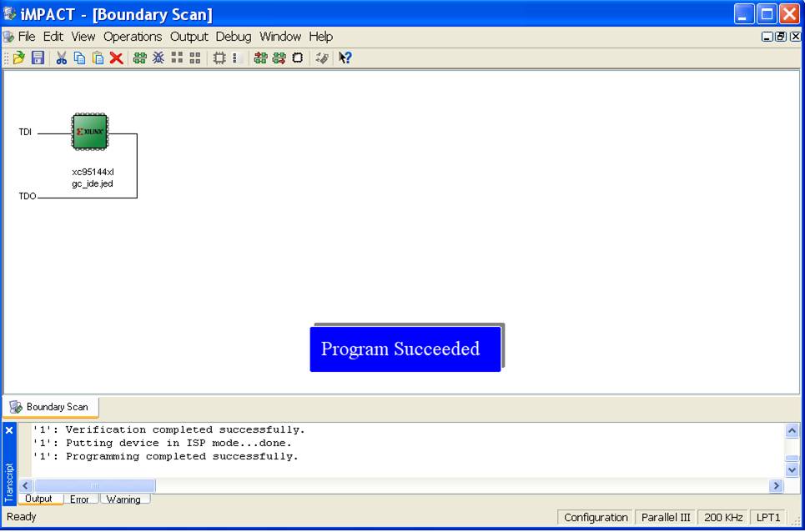Click the hollow four-squares toolbar icon
The image size is (805, 532).
click(195, 58)
